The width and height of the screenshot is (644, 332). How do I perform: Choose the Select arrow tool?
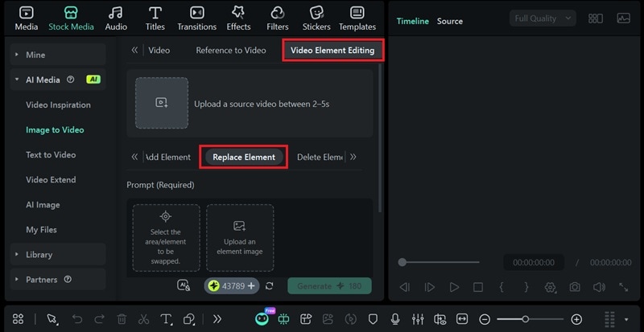[52, 319]
